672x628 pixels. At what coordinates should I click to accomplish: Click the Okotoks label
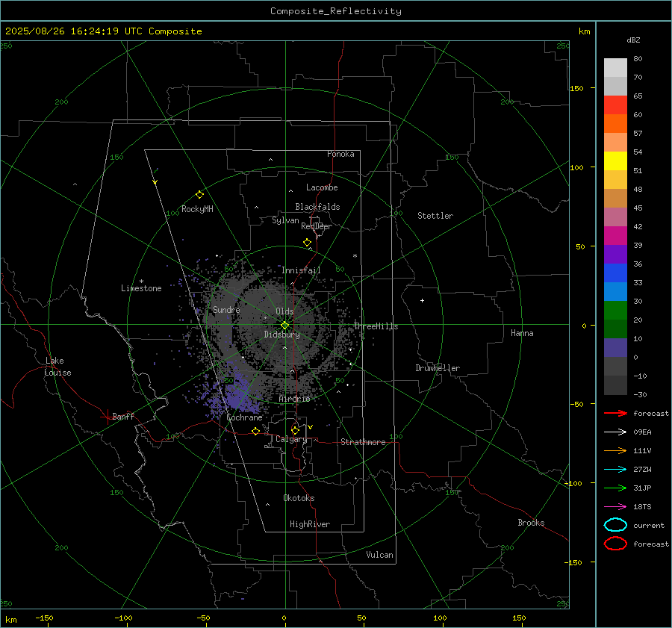coord(299,498)
